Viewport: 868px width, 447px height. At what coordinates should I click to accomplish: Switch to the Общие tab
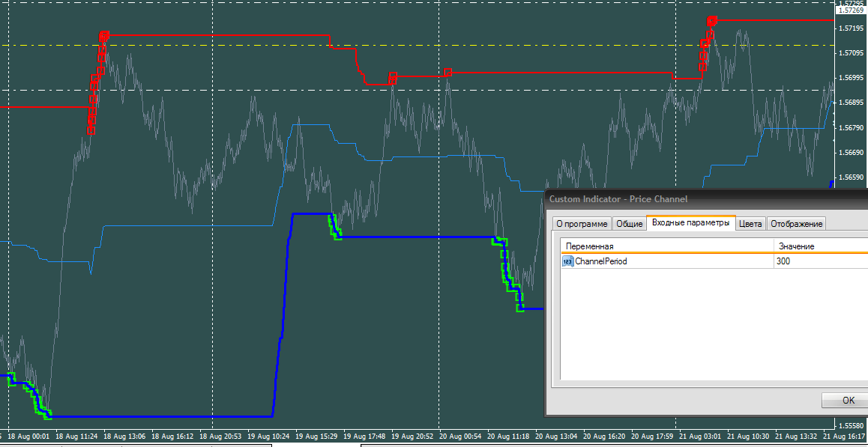pyautogui.click(x=630, y=223)
